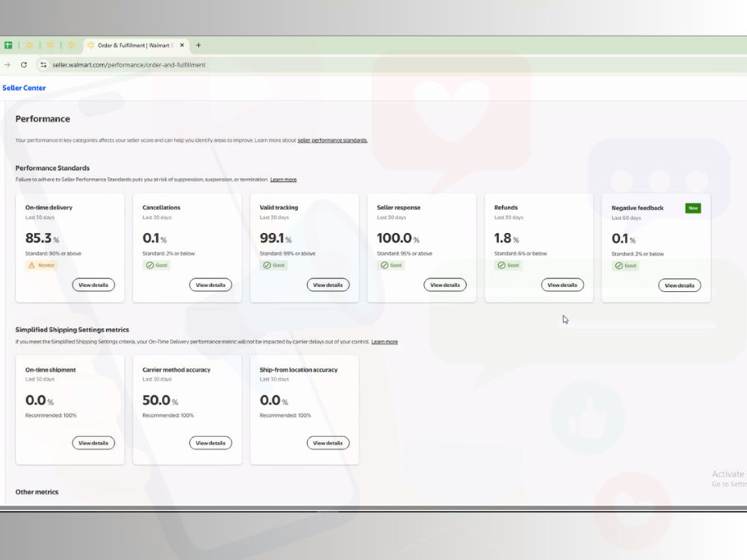Click the Good badge on Negative feedback card
Image resolution: width=747 pixels, height=560 pixels.
coord(625,266)
